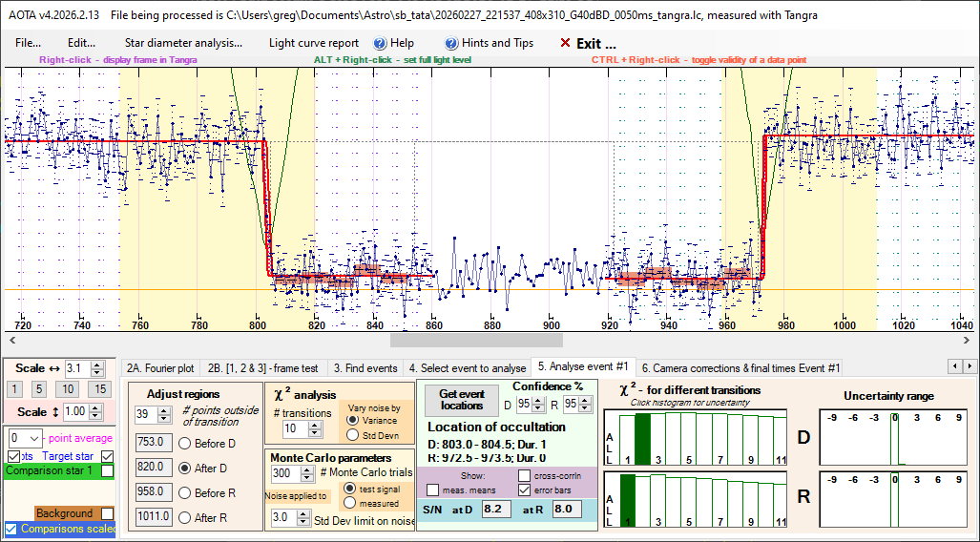
Task: Set horizontal scale preset to 15
Action: coord(99,389)
